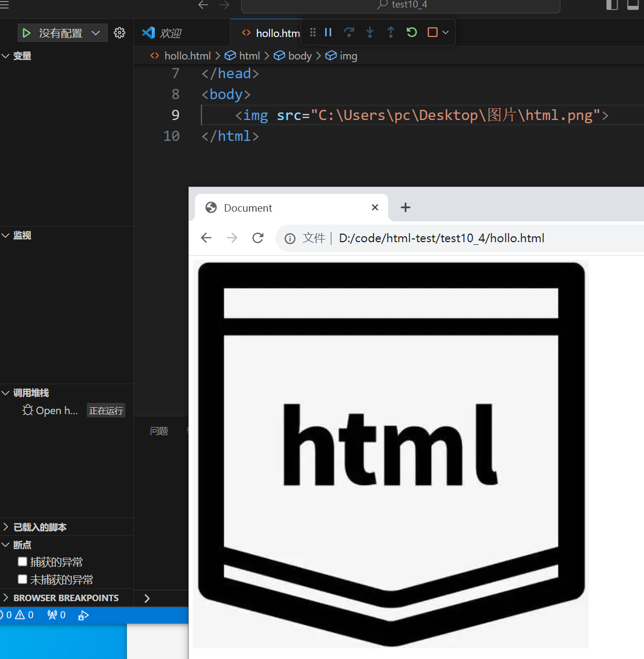Start debugging with the green play icon
The height and width of the screenshot is (659, 644).
click(26, 33)
